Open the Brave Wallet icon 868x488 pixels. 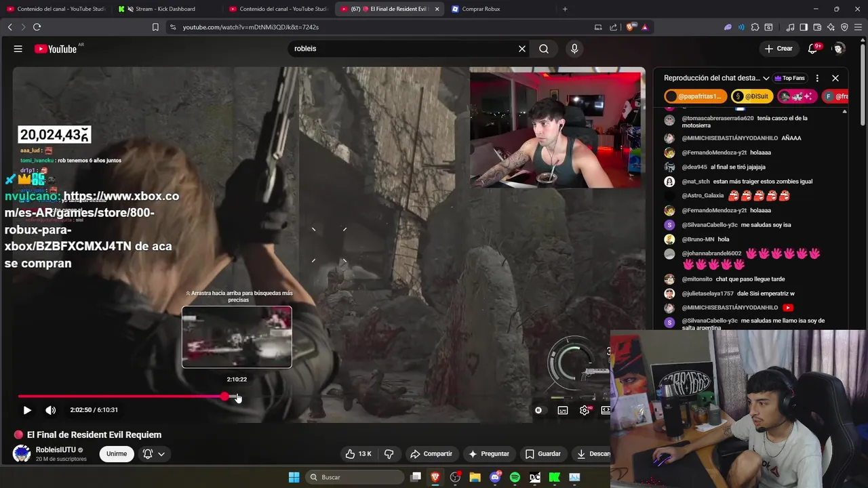pyautogui.click(x=817, y=27)
